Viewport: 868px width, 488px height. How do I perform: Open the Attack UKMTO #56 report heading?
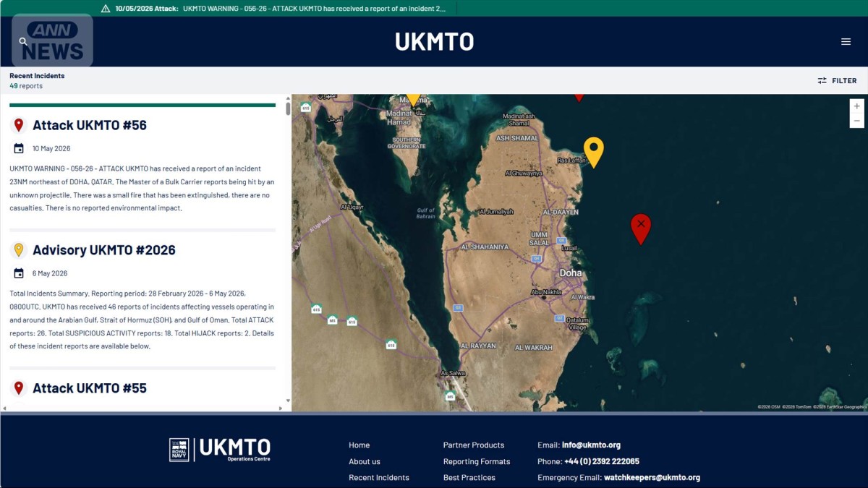pos(90,125)
